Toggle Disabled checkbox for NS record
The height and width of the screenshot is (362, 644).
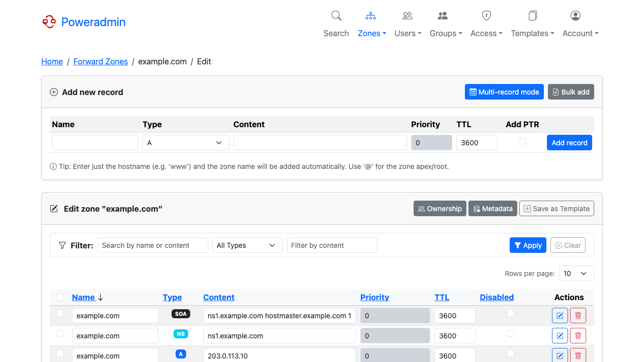pyautogui.click(x=511, y=333)
